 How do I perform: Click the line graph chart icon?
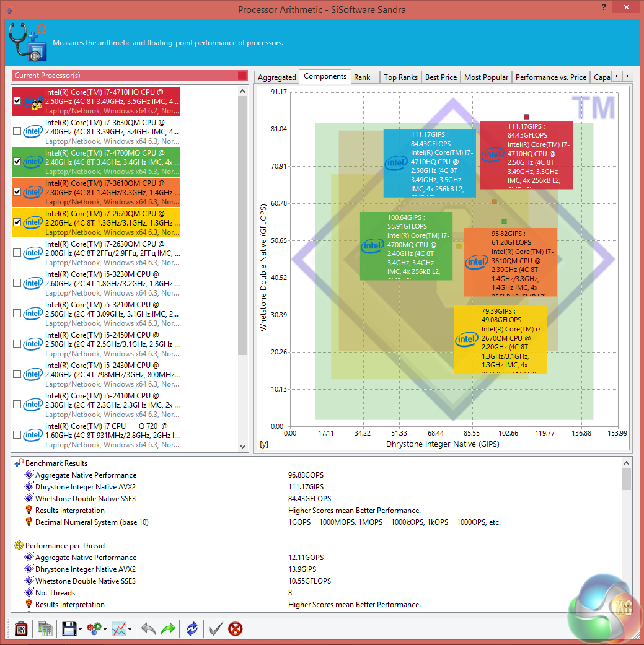tap(119, 628)
